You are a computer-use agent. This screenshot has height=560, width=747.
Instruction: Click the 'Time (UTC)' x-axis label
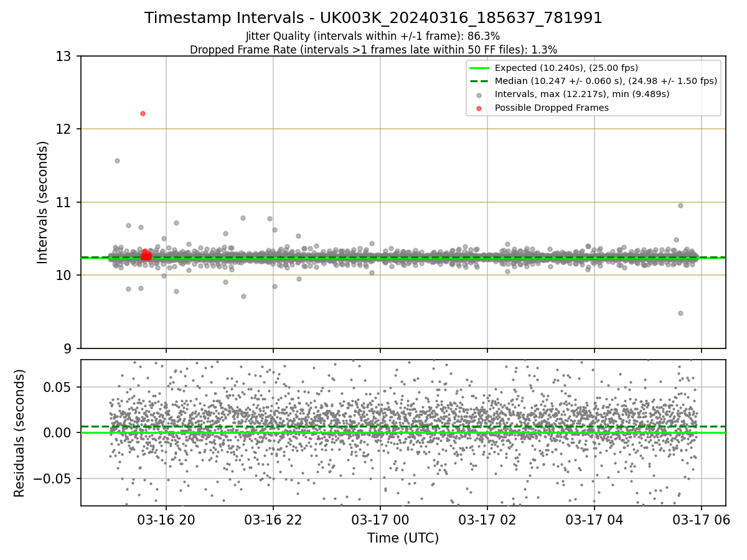click(x=403, y=538)
